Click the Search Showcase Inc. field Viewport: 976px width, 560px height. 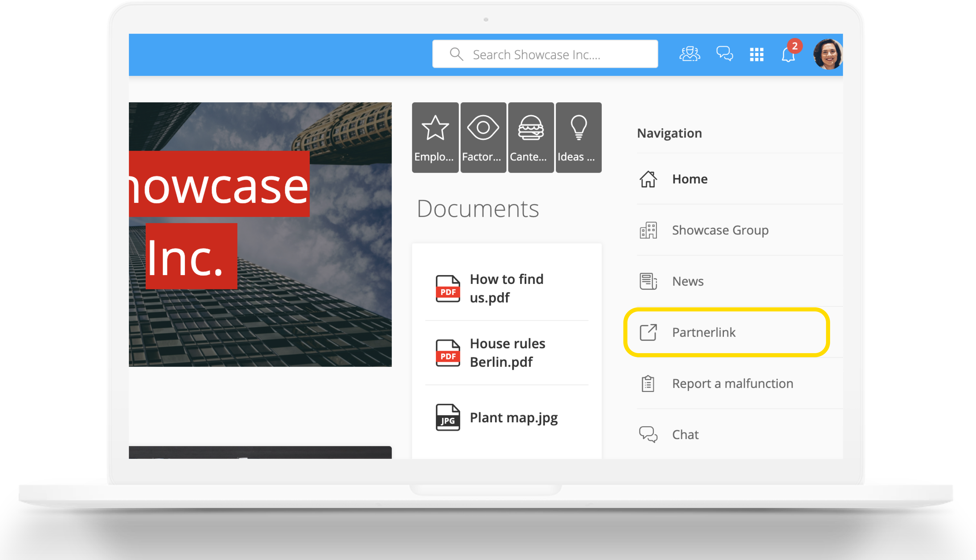545,54
